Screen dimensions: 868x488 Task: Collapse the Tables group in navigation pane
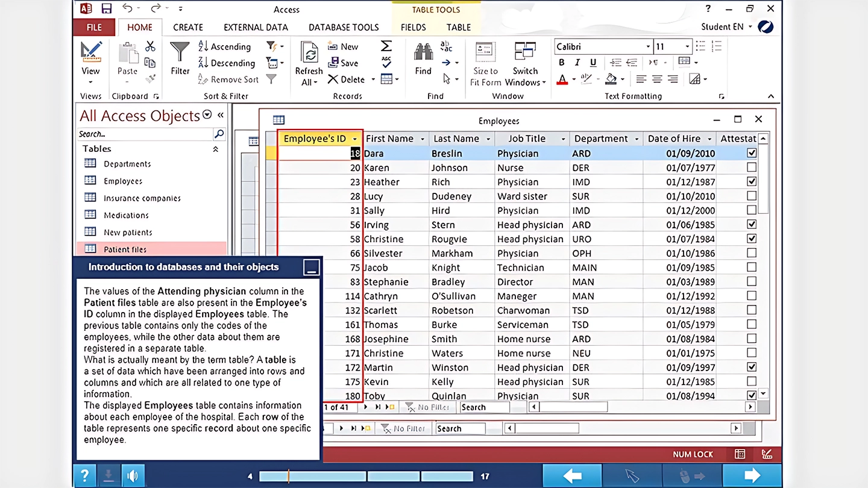(215, 149)
